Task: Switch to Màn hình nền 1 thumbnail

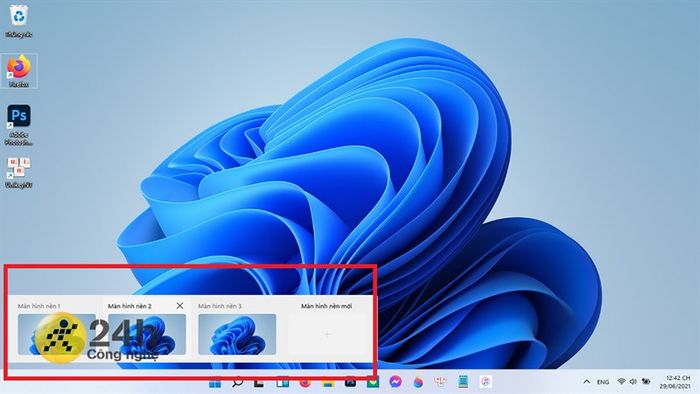Action: pos(57,334)
